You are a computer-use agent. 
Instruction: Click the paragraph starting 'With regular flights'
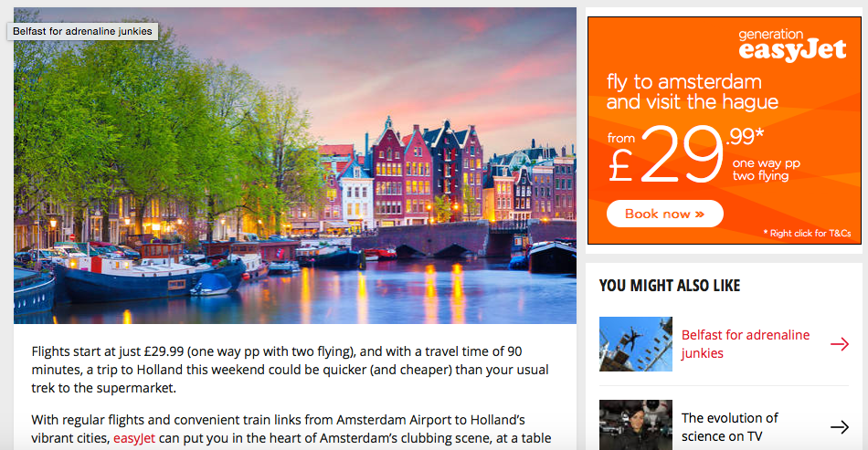[291, 429]
